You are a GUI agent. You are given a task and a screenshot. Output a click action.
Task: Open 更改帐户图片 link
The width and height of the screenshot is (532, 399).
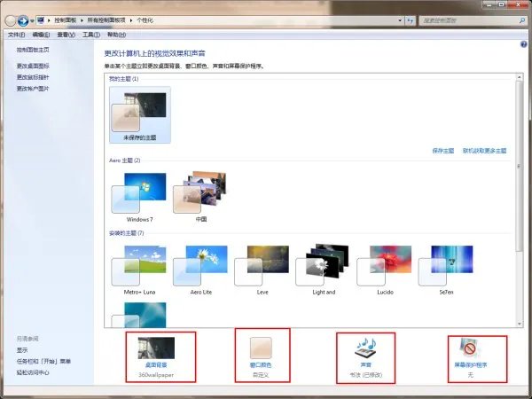[x=33, y=89]
